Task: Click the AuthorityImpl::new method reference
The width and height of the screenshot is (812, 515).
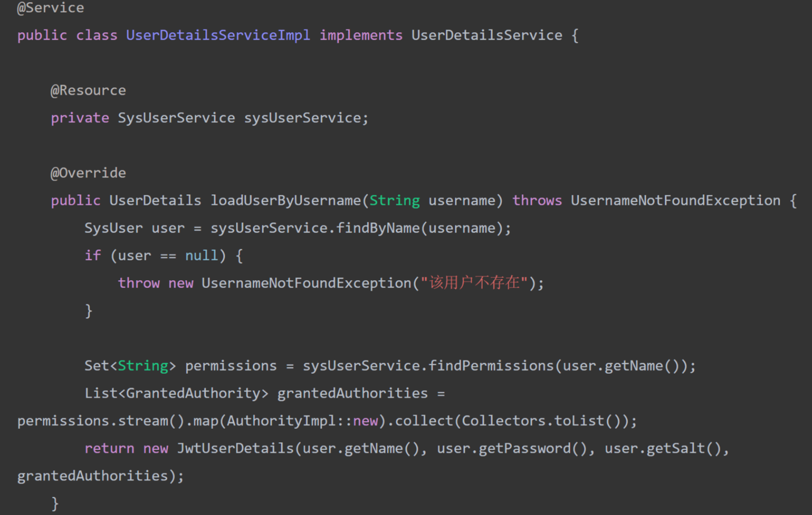Action: (302, 421)
